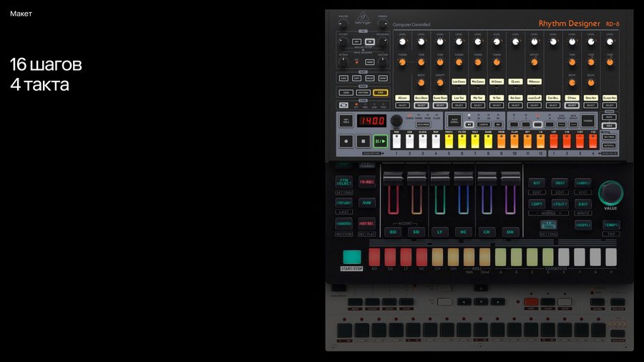Click the PTN SELECT button

(x=343, y=182)
